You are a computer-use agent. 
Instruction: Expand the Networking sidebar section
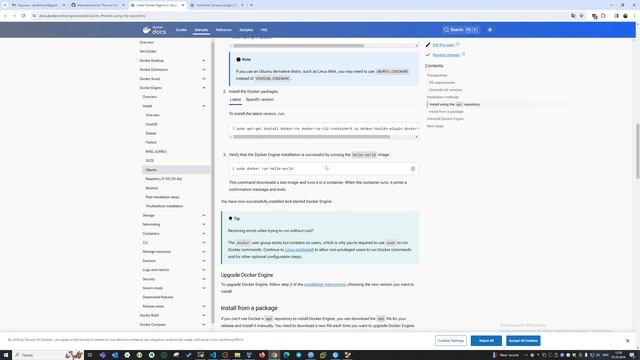tap(204, 224)
